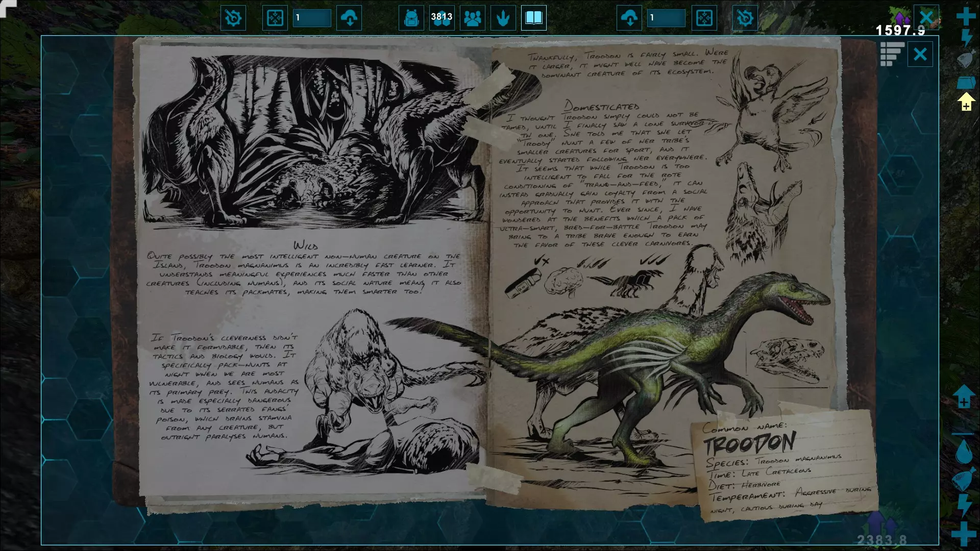Click the blue lightning stamina icon top right
Viewport: 980px width, 551px height.
(966, 38)
